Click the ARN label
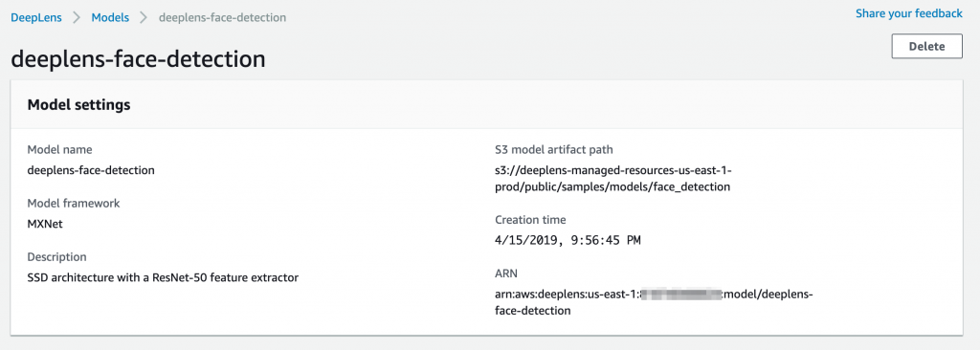 point(506,273)
